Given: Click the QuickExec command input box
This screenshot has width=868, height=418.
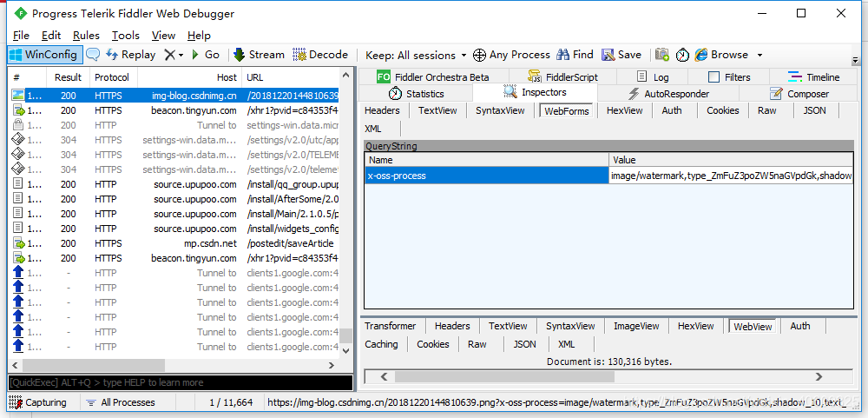Looking at the screenshot, I should [181, 382].
